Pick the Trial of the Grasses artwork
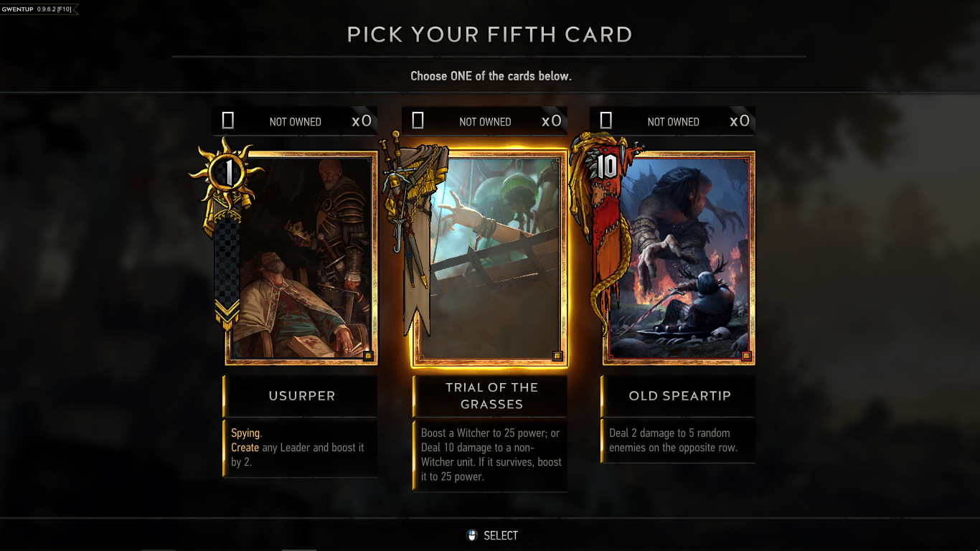Image resolution: width=980 pixels, height=551 pixels. [490, 258]
